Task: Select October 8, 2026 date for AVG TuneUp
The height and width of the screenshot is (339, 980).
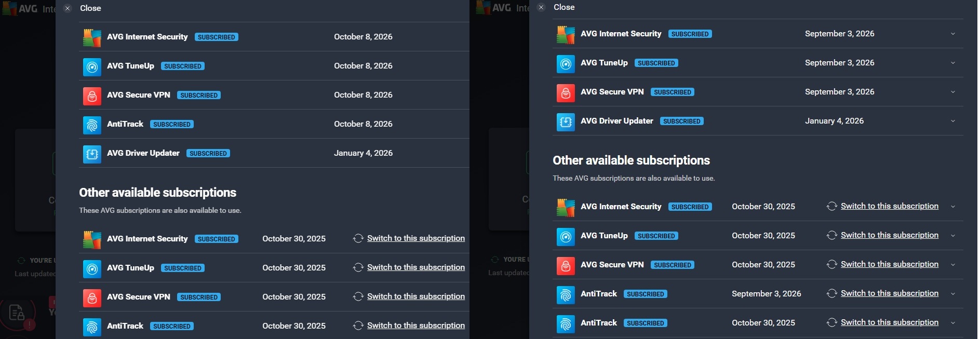Action: (363, 66)
